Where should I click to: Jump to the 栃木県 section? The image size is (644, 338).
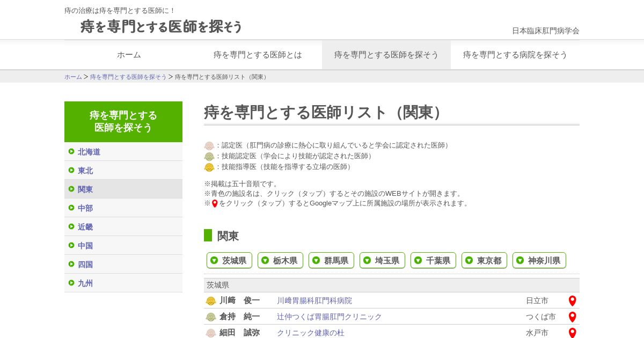click(x=280, y=260)
